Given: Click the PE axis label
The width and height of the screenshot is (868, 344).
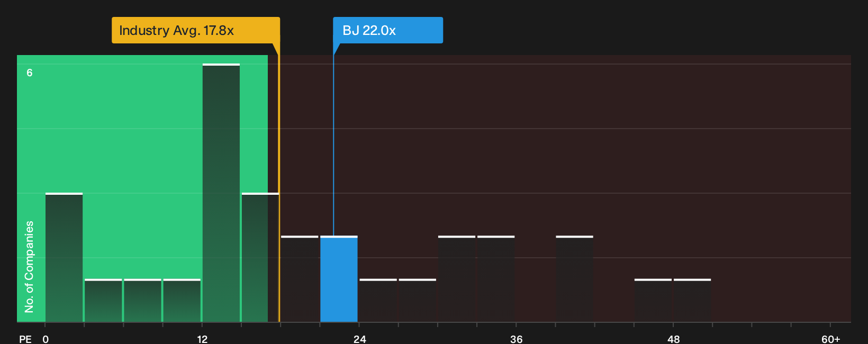Looking at the screenshot, I should click(25, 339).
